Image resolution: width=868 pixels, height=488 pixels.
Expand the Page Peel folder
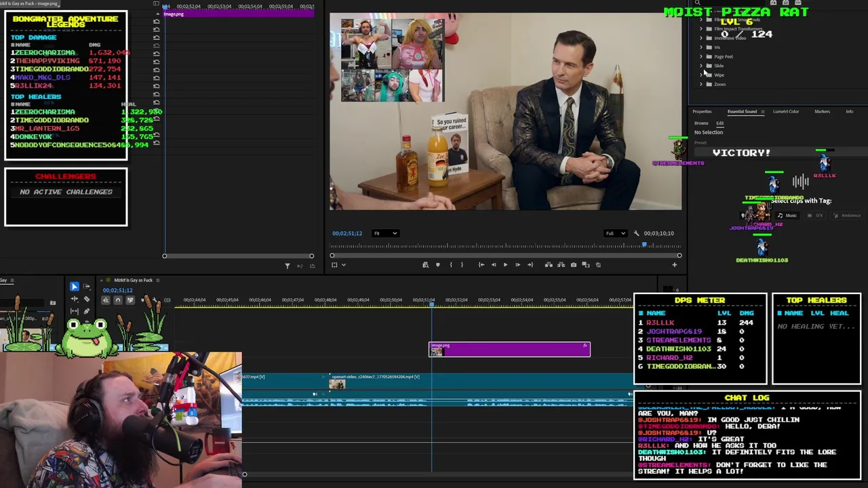[701, 56]
